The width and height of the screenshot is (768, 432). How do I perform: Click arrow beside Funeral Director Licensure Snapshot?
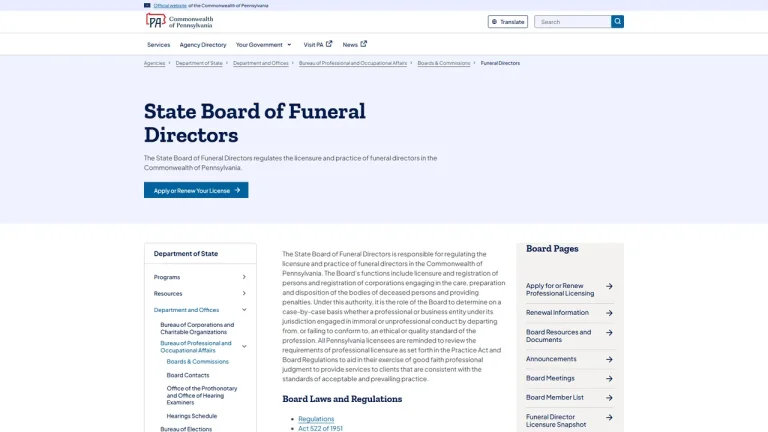click(x=609, y=417)
